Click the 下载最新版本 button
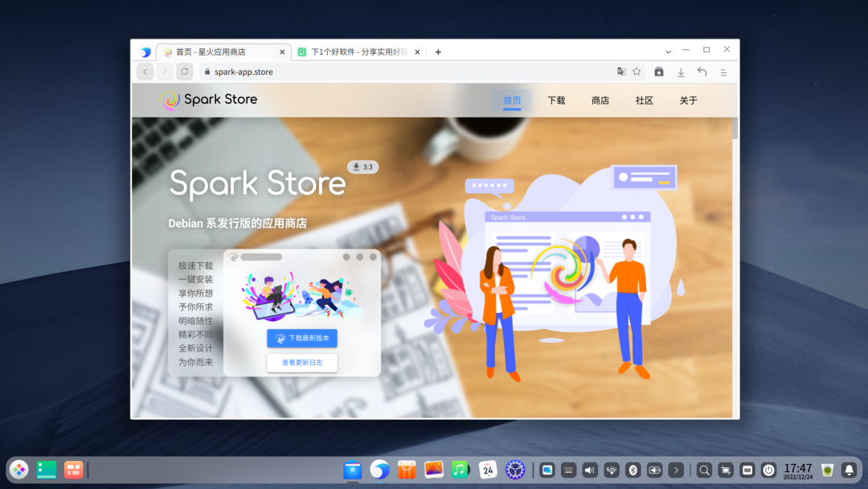868x489 pixels. 302,338
